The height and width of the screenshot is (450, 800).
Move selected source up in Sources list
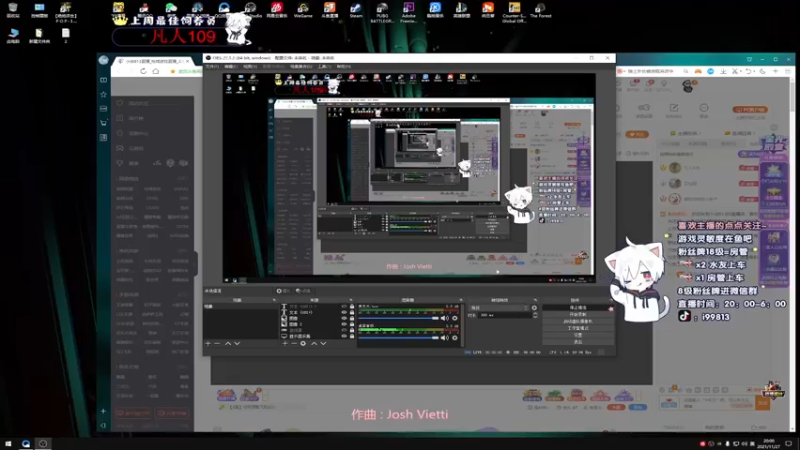(314, 343)
